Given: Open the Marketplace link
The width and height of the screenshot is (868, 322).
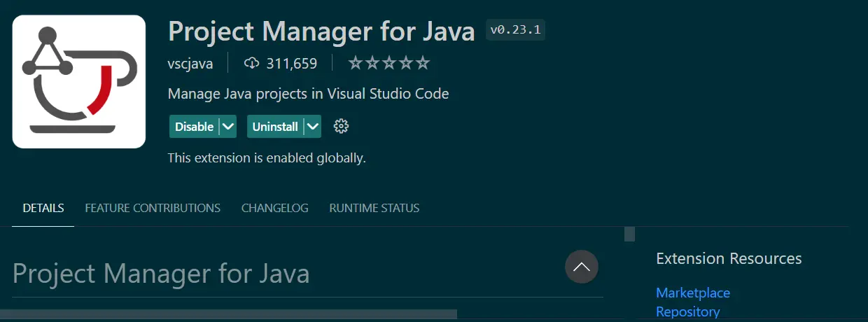Looking at the screenshot, I should [692, 293].
